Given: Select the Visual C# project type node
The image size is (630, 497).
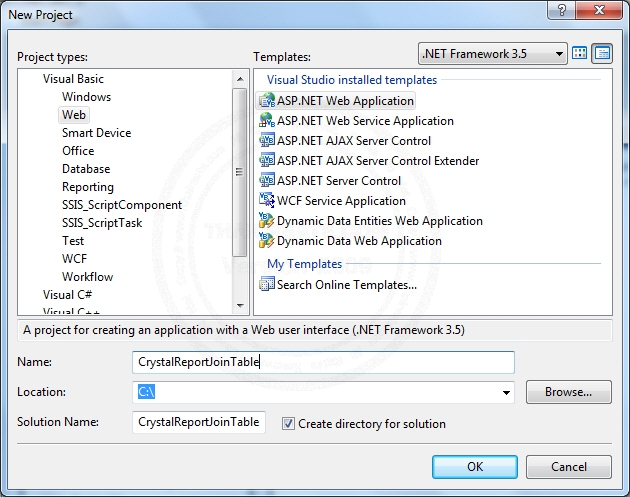Looking at the screenshot, I should [x=65, y=295].
